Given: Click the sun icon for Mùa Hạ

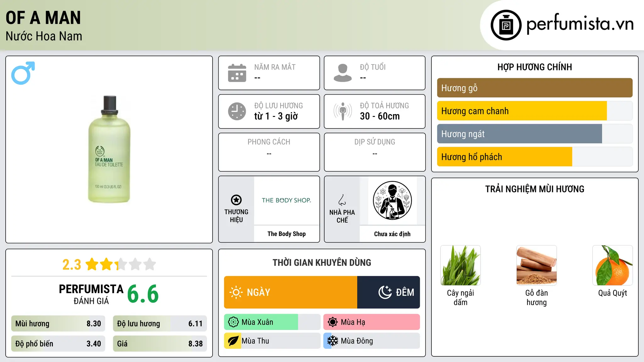Looking at the screenshot, I should [x=333, y=322].
